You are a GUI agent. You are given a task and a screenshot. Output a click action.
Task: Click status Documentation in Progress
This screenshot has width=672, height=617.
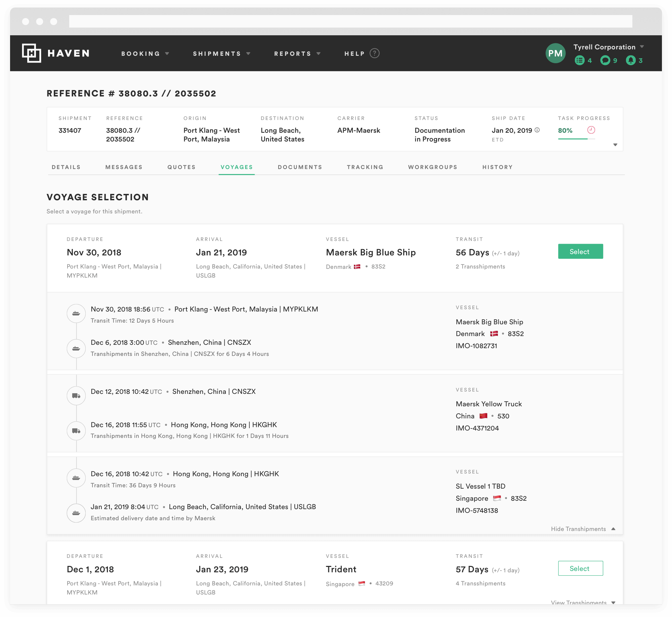pyautogui.click(x=440, y=135)
